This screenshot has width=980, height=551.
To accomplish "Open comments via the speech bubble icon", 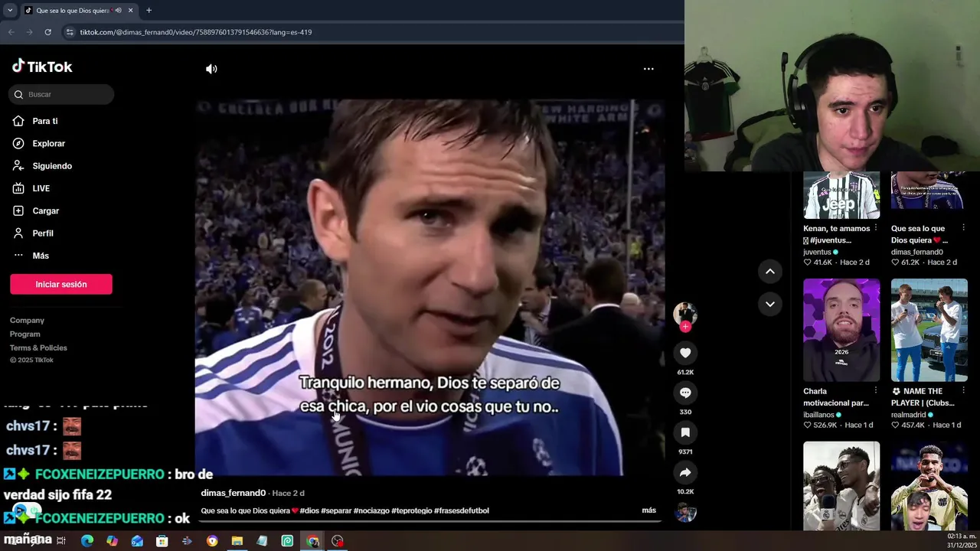I will 685,393.
